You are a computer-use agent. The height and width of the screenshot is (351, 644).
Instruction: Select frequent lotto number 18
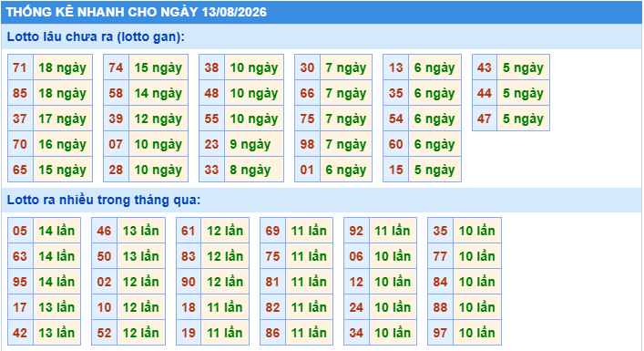[x=189, y=307]
